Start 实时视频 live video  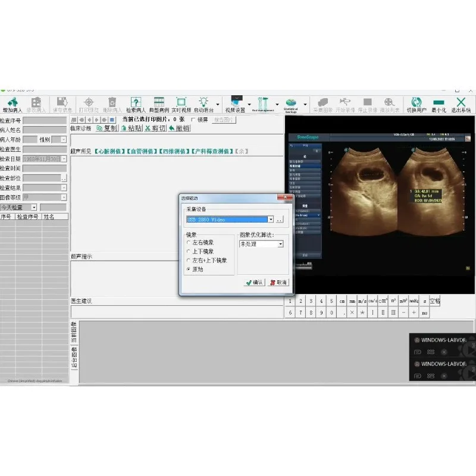(181, 105)
